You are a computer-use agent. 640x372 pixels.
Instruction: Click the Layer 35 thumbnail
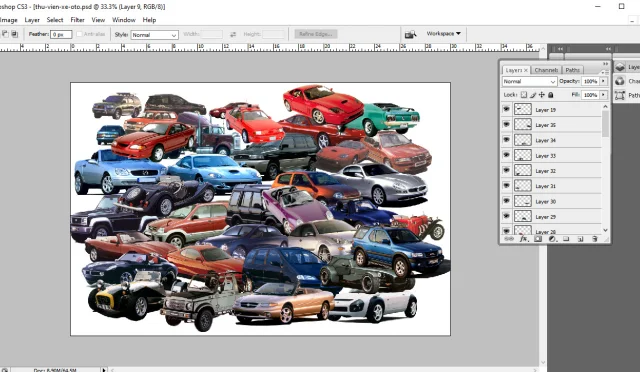(x=523, y=125)
